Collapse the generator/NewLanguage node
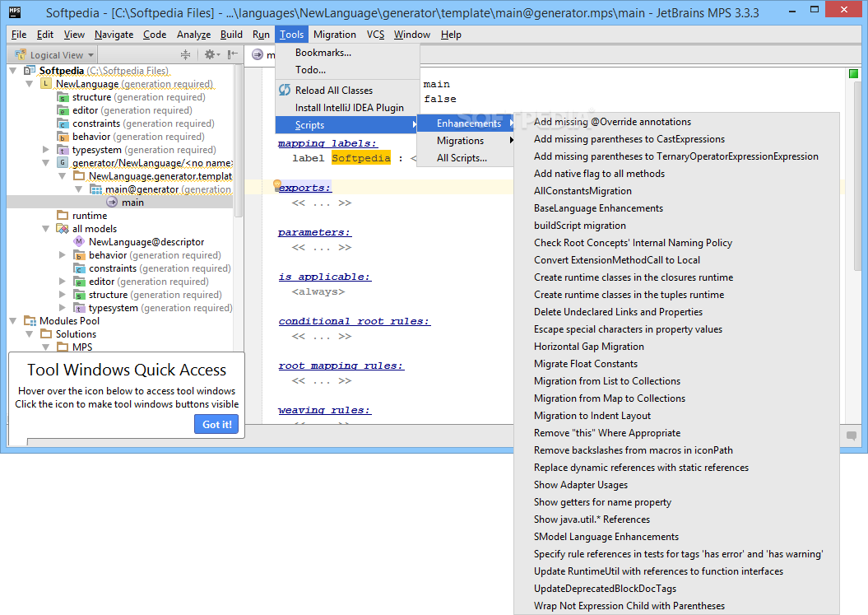Image resolution: width=868 pixels, height=615 pixels. [x=46, y=163]
